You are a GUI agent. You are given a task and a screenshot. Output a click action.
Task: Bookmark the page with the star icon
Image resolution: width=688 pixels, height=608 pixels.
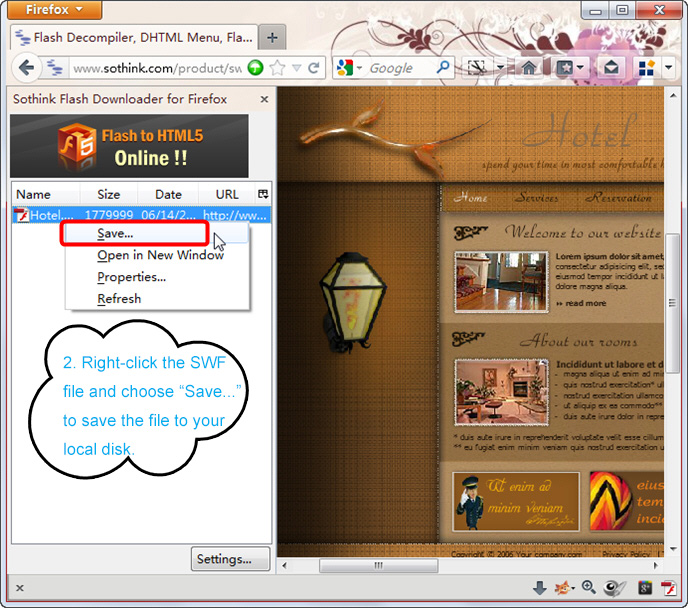tap(277, 68)
